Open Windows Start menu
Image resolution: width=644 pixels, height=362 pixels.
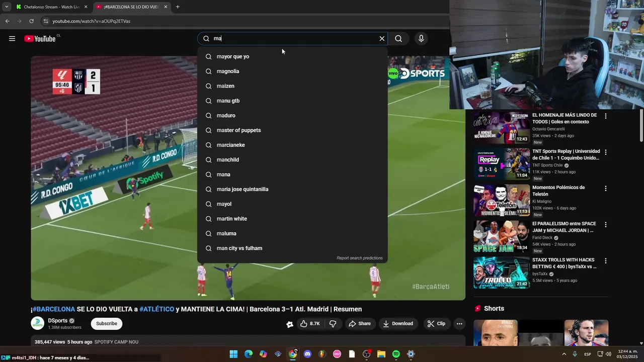click(x=233, y=354)
